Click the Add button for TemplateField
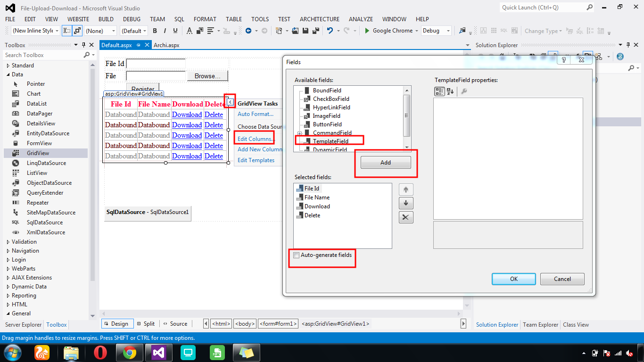Viewport: 644px width, 362px height. 385,162
